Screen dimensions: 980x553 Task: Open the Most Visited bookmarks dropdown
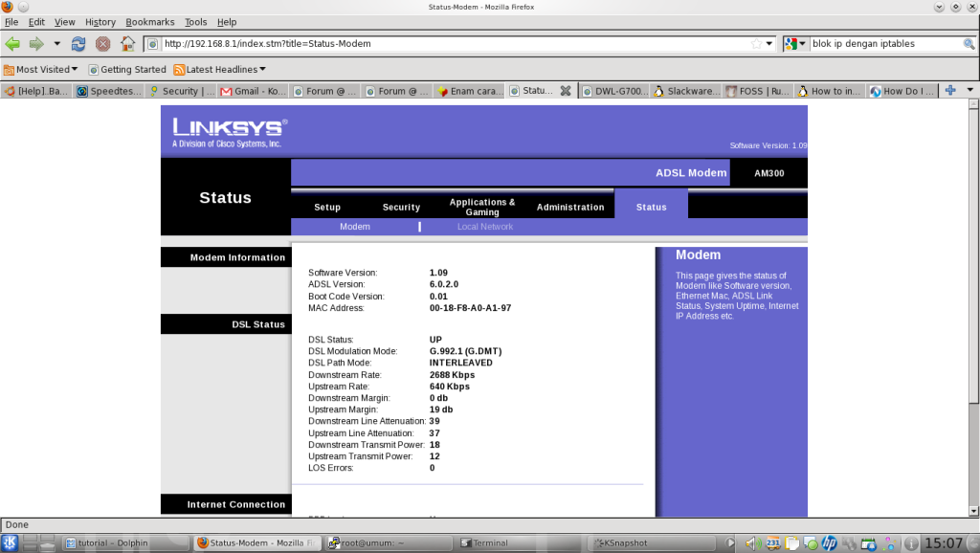click(x=40, y=69)
